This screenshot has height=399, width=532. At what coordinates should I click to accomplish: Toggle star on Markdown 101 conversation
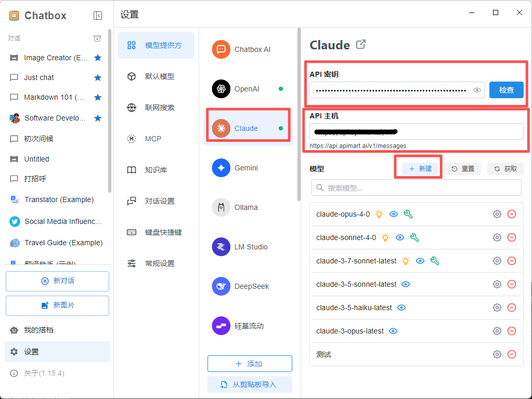[98, 97]
